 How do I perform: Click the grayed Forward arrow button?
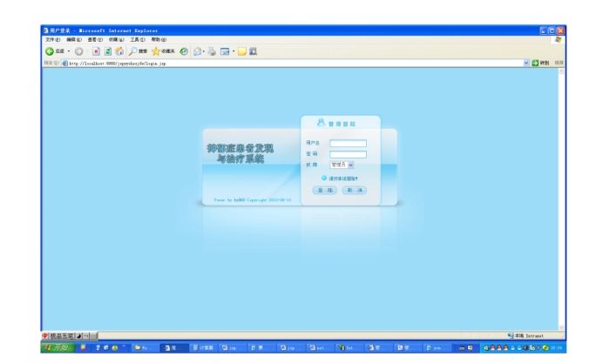point(78,51)
